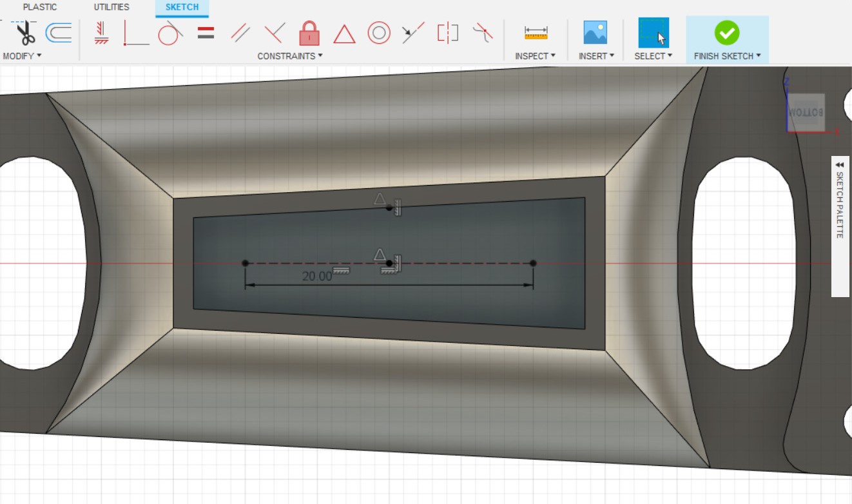Select the Concentric constraint icon
The image size is (852, 504).
pyautogui.click(x=379, y=33)
